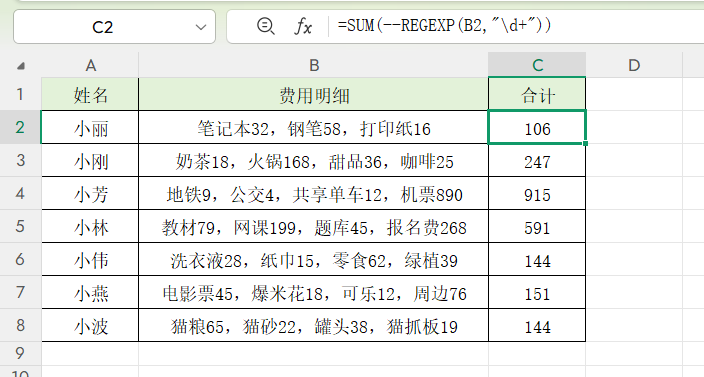Click the cell starting with 笔记本32
704x377 pixels.
point(313,127)
